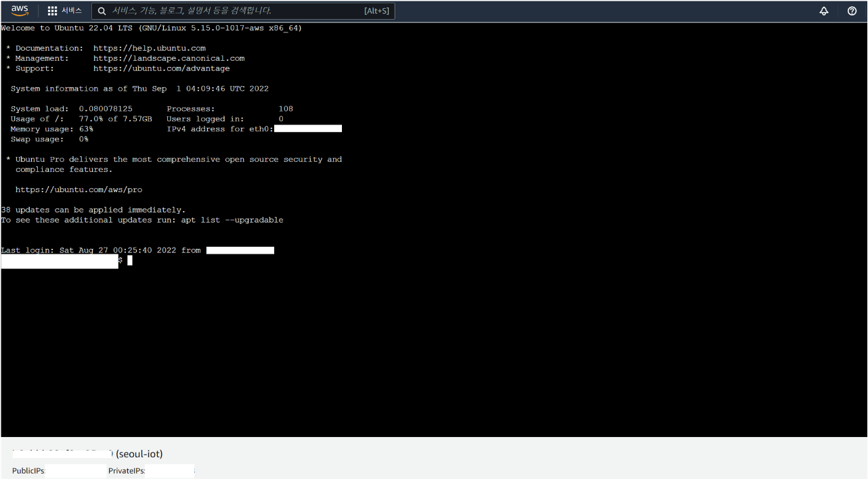Click the (seoul-iot) instance name
Image resolution: width=868 pixels, height=481 pixels.
point(139,454)
